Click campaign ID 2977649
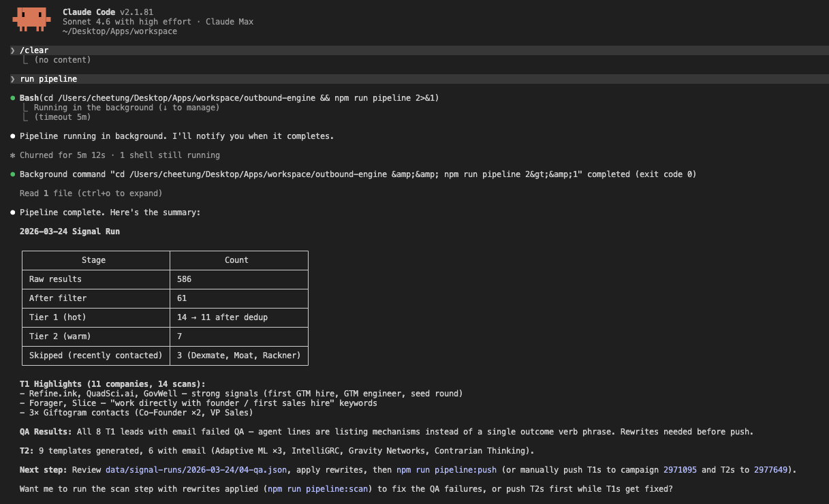829x504 pixels. [x=770, y=470]
